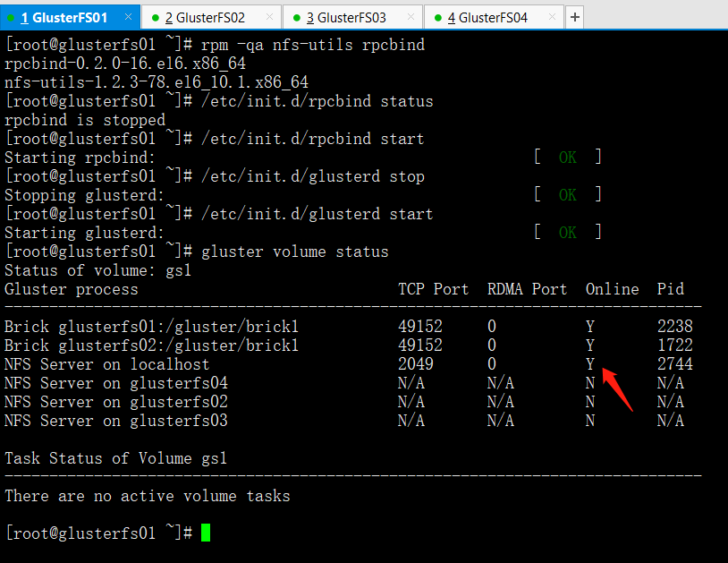Click Pid value 2744

(675, 364)
